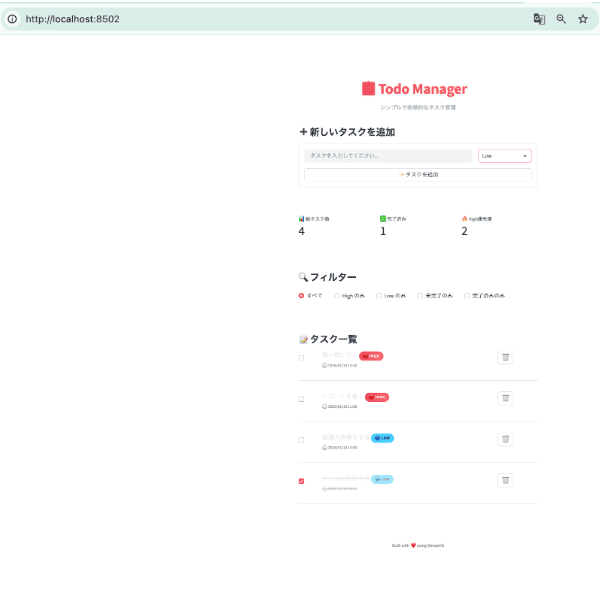600x595 pixels.
Task: Bookmark this page with the star icon
Action: click(x=583, y=19)
